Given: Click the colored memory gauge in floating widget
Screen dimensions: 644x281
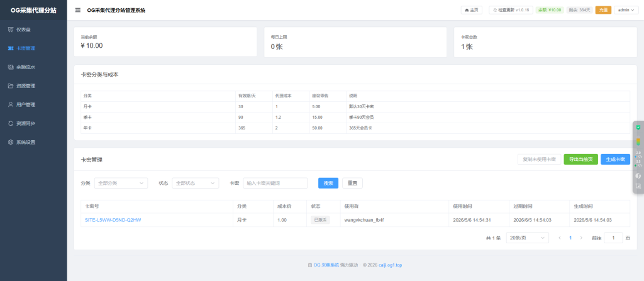Looking at the screenshot, I should click(x=638, y=141).
